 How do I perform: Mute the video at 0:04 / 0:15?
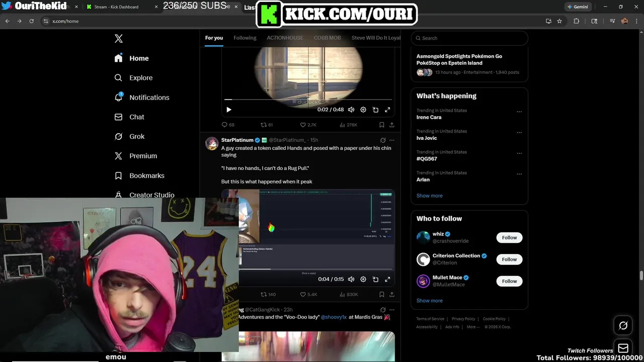[351, 279]
